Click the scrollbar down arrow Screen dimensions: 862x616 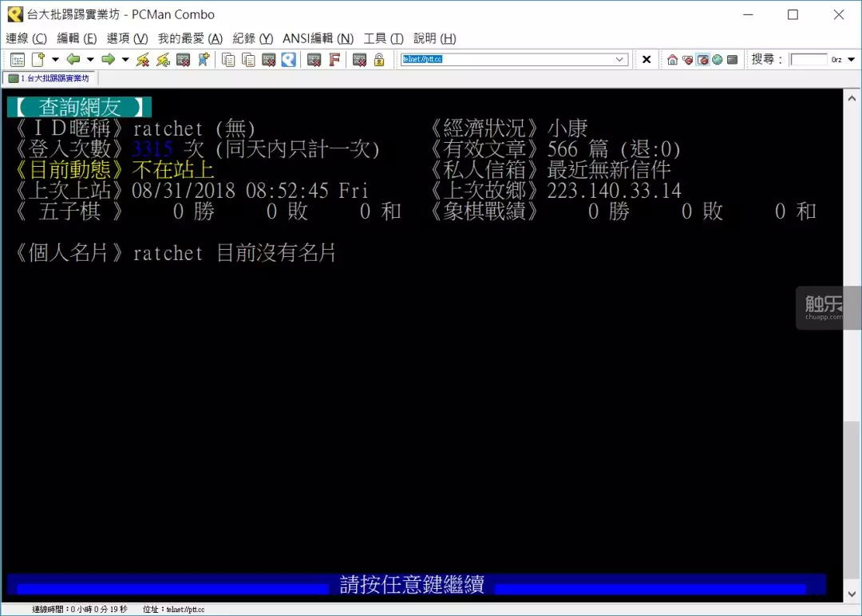[x=852, y=594]
